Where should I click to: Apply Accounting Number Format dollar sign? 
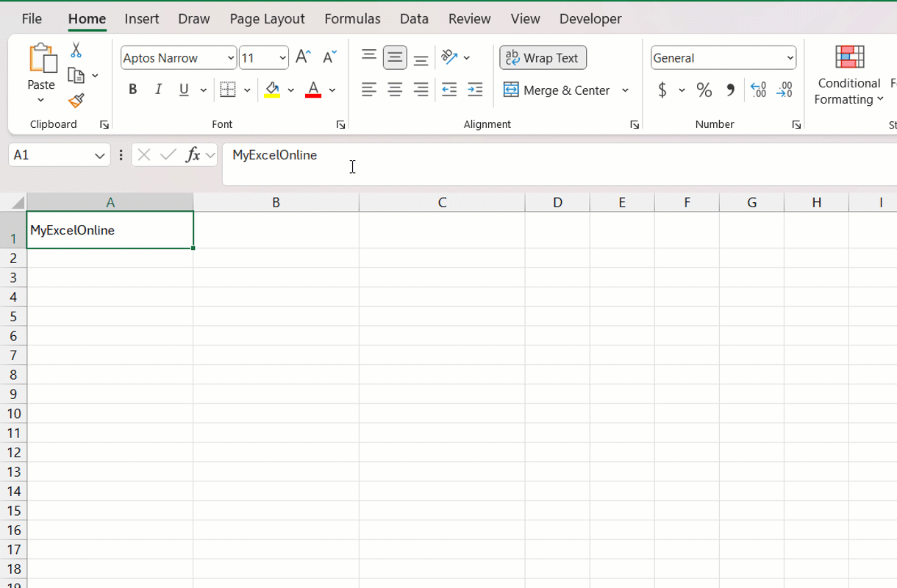coord(662,90)
